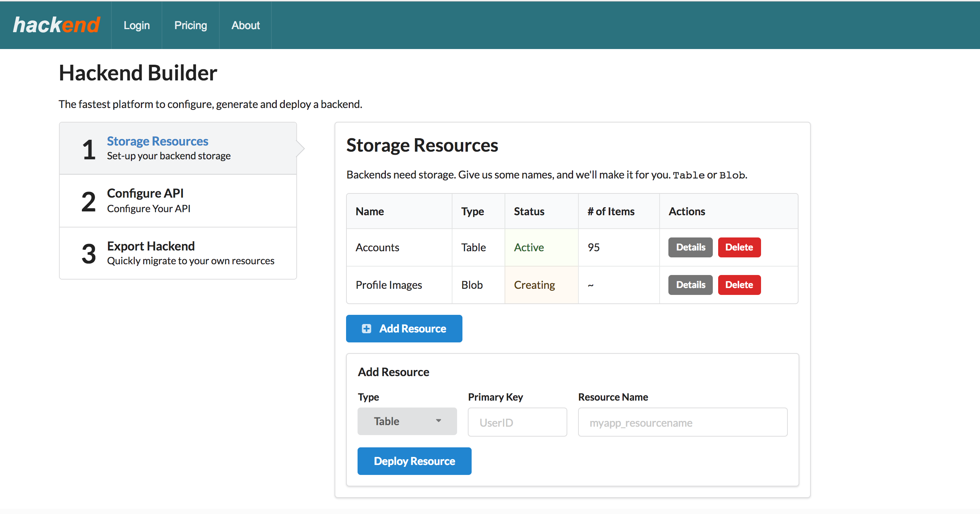Select the Storage Resources step

178,148
